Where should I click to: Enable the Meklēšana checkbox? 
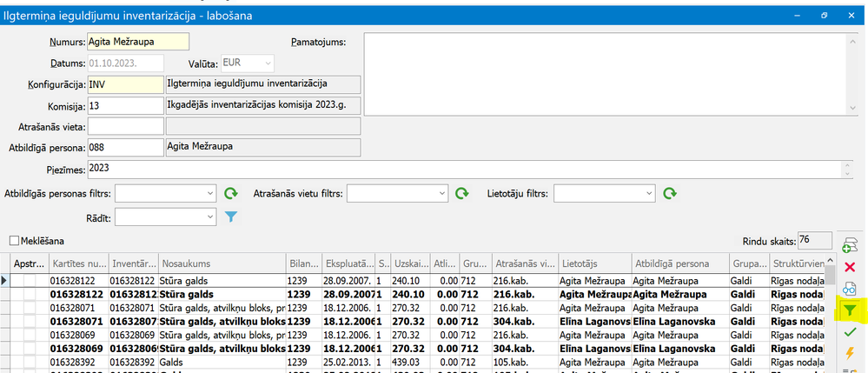(x=14, y=241)
